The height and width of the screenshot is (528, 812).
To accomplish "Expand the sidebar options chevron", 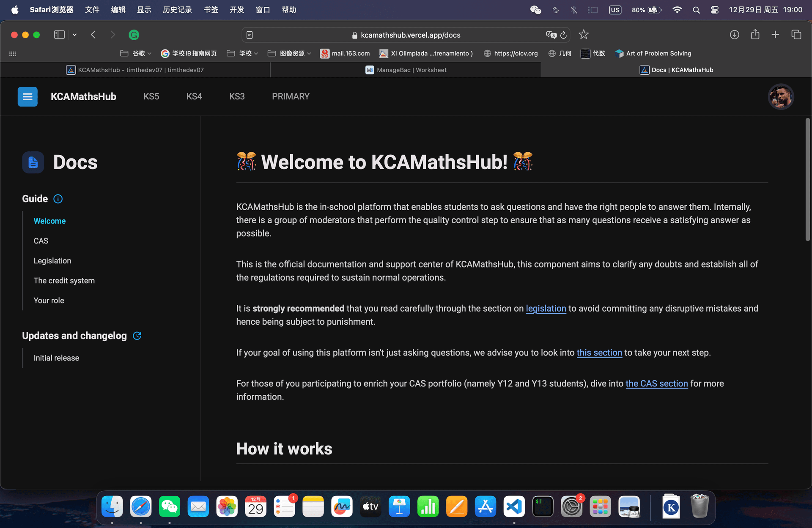I will (74, 35).
